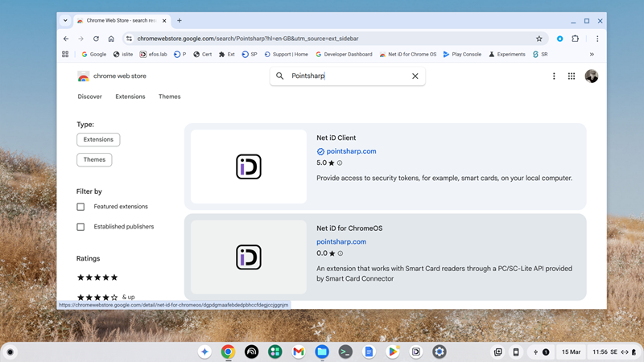Tick the Established publishers checkbox

click(x=80, y=227)
